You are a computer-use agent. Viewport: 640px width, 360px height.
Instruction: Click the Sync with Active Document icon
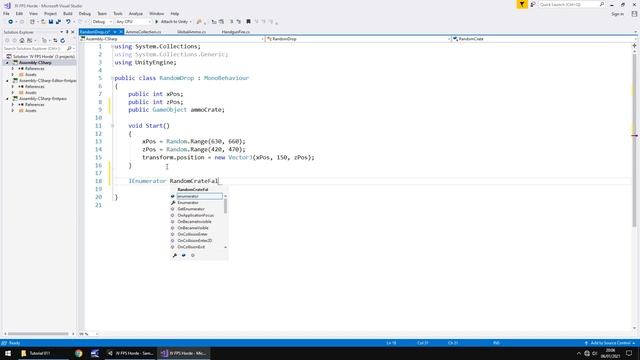[55, 40]
